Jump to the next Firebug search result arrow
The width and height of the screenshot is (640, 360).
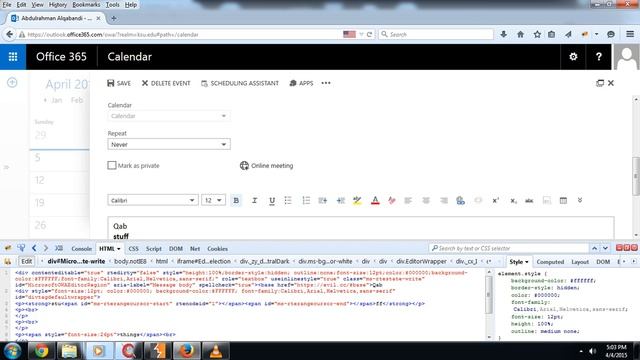[x=605, y=248]
